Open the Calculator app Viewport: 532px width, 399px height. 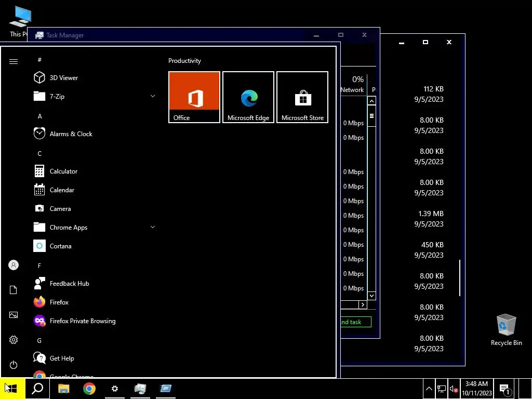pyautogui.click(x=95, y=171)
